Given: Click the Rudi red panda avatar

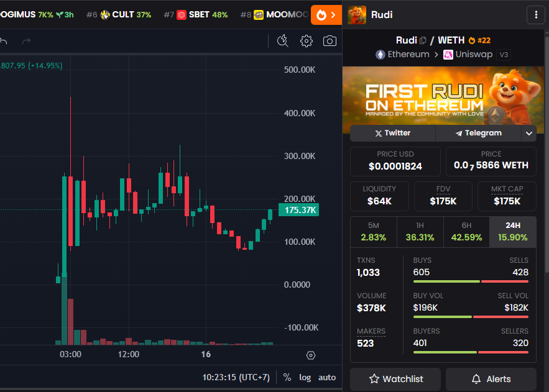Looking at the screenshot, I should [x=357, y=15].
